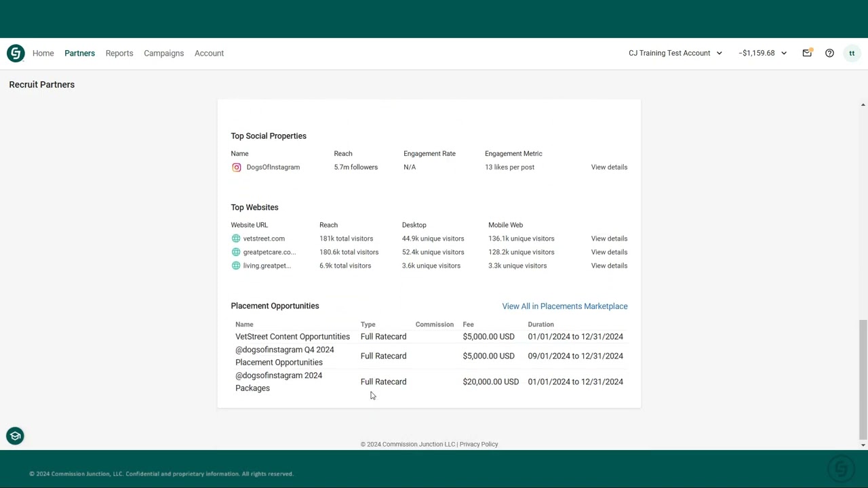Open the messages envelope icon
The width and height of the screenshot is (868, 488).
(807, 53)
